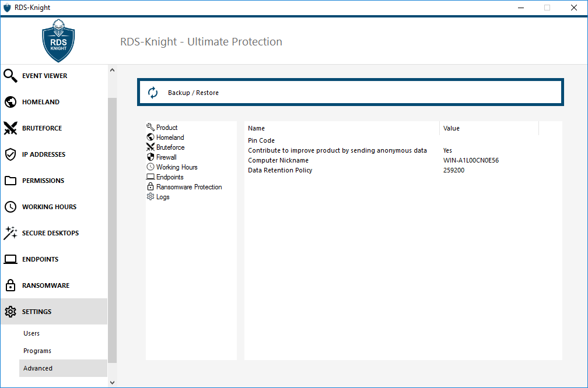Select Working Hours in settings category list
The width and height of the screenshot is (588, 388).
click(177, 167)
